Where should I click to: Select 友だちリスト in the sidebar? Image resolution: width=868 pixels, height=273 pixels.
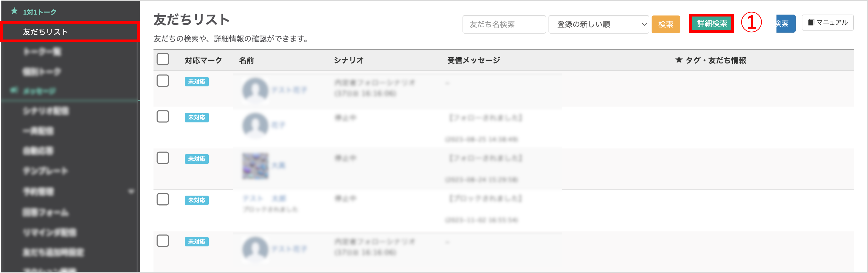45,32
